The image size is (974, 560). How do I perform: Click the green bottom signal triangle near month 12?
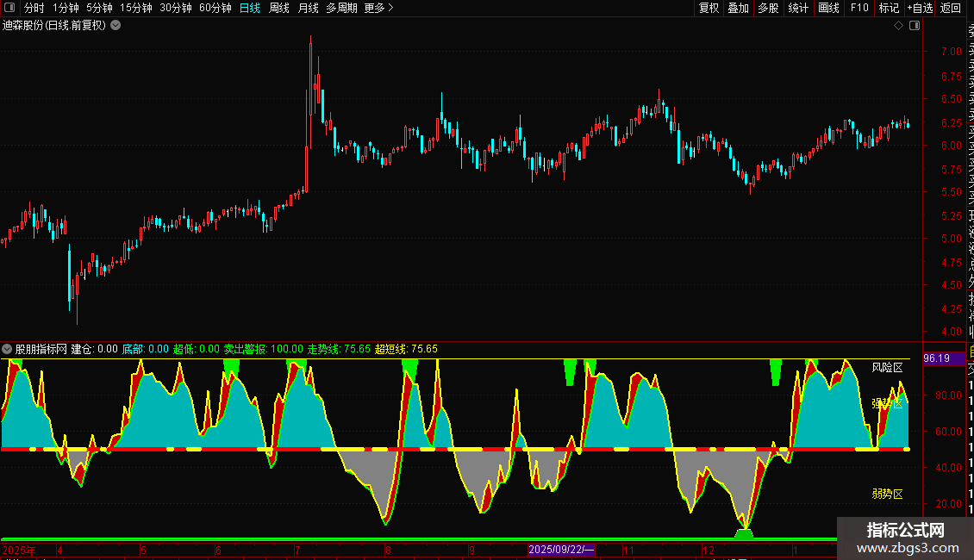[x=744, y=533]
